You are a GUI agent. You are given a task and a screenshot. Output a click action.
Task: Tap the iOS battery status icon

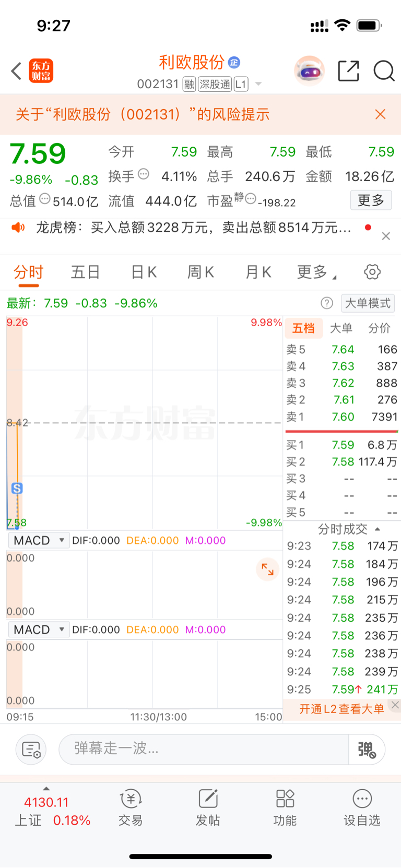point(369,26)
